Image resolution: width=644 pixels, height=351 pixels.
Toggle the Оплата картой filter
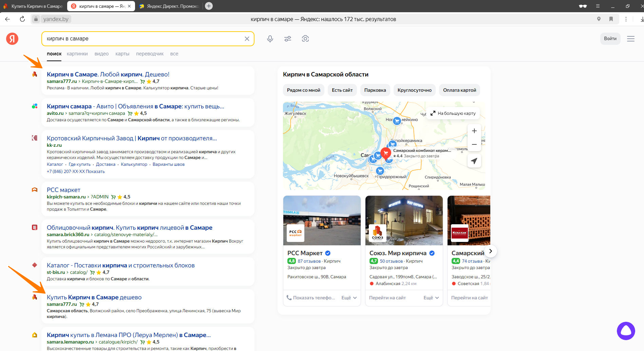pyautogui.click(x=459, y=90)
